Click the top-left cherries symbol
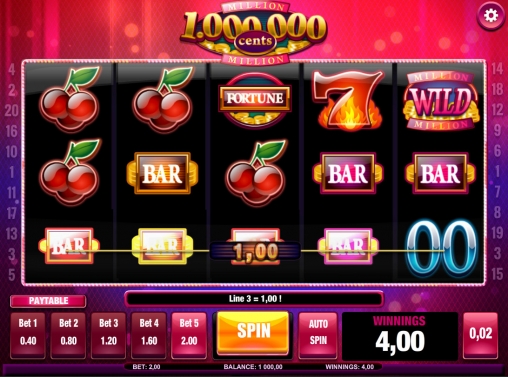This screenshot has width=508, height=377. coord(70,99)
